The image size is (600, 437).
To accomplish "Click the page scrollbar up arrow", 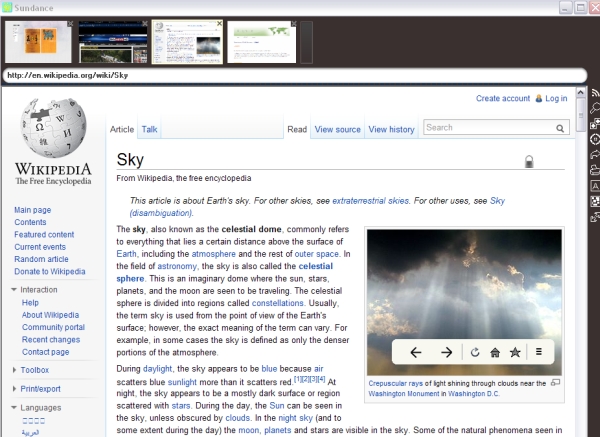I will coord(580,92).
